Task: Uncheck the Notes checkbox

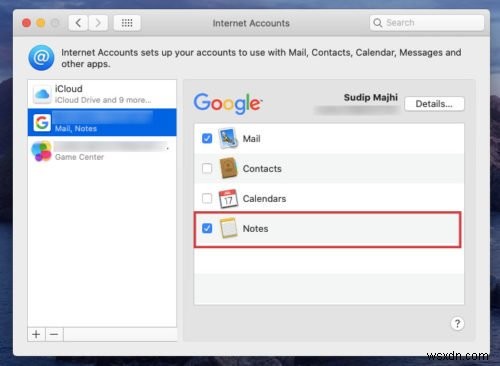Action: [207, 228]
